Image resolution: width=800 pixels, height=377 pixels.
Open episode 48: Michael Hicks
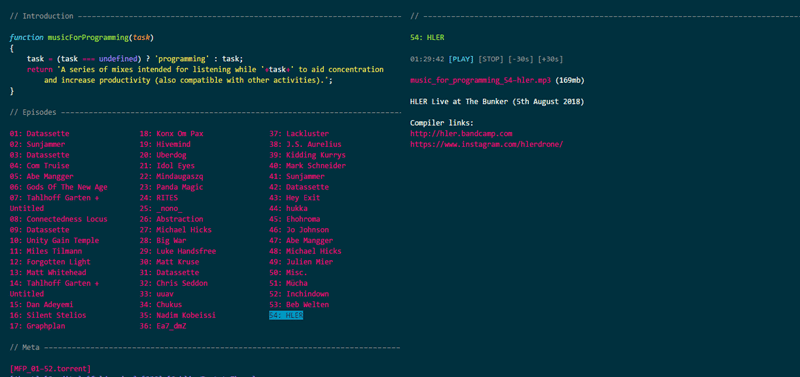pyautogui.click(x=305, y=252)
